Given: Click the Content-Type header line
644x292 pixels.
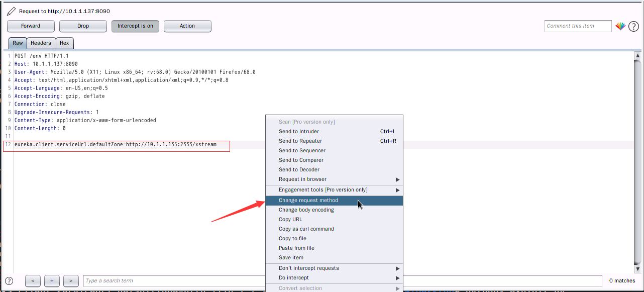Looking at the screenshot, I should tap(85, 120).
